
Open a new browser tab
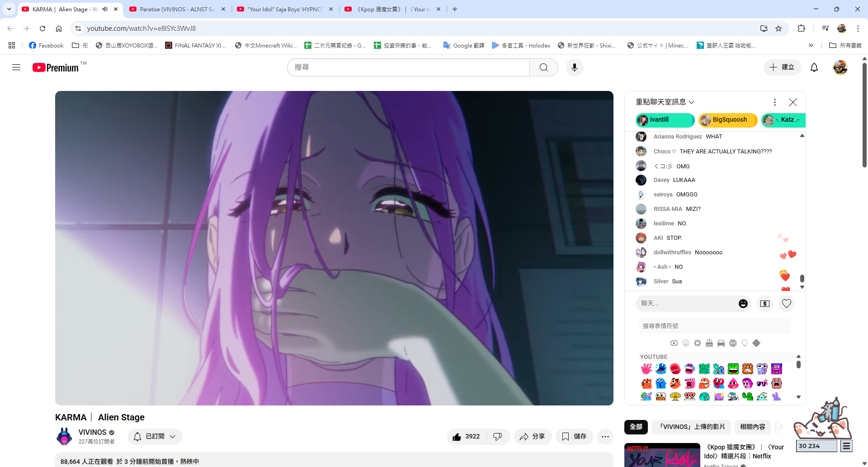(x=455, y=9)
